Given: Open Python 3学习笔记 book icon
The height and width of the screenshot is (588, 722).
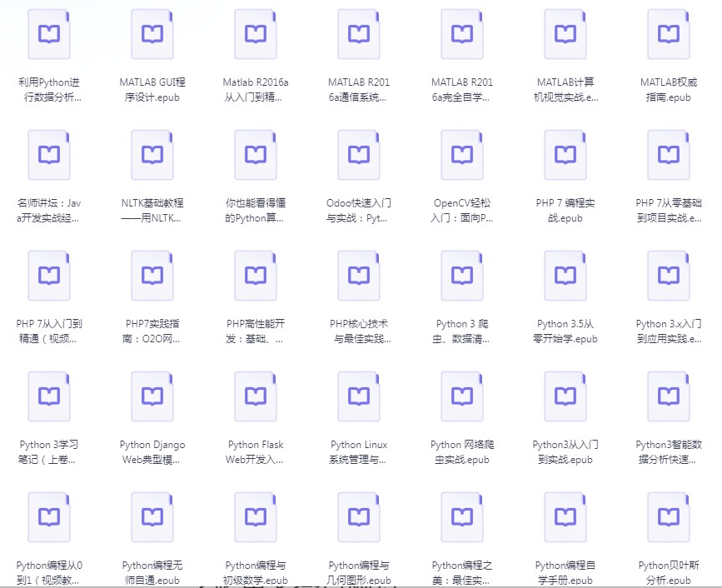Looking at the screenshot, I should click(49, 396).
